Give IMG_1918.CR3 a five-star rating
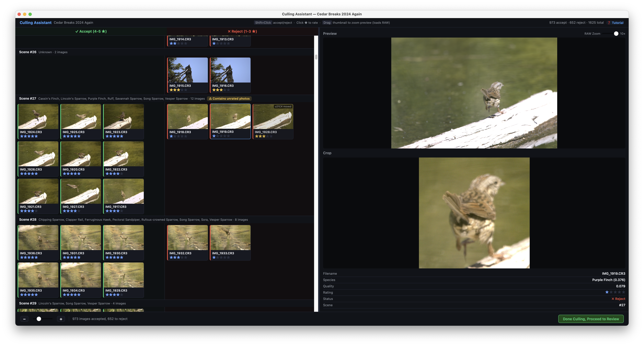Image resolution: width=644 pixels, height=346 pixels. [x=186, y=136]
